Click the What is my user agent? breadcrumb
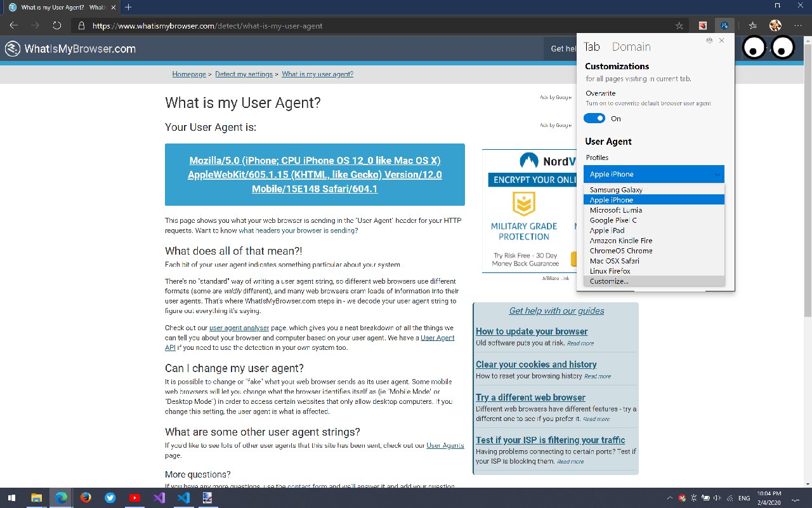 click(317, 74)
